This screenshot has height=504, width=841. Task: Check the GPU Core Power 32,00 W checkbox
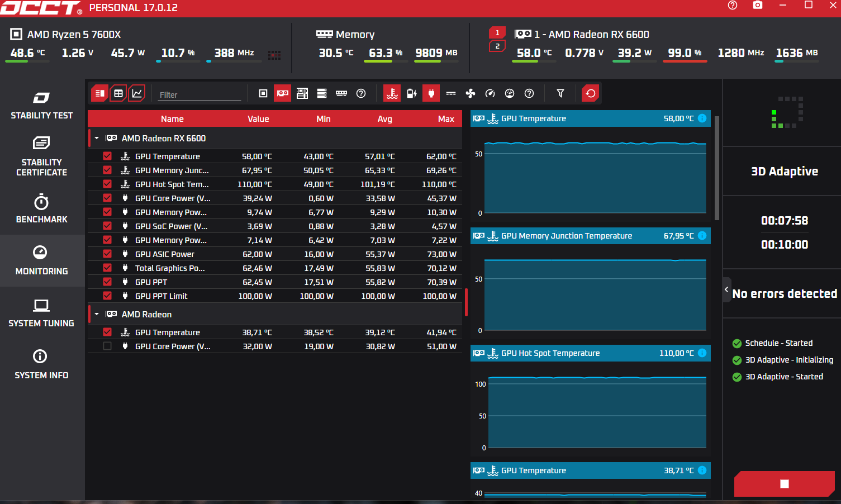click(107, 346)
